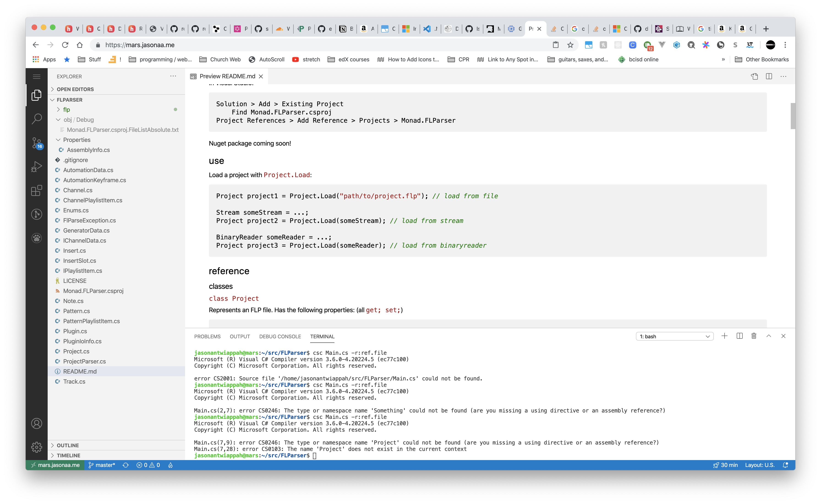Viewport: 821px width, 504px height.
Task: Open Source Control view with 16 badge
Action: point(36,143)
